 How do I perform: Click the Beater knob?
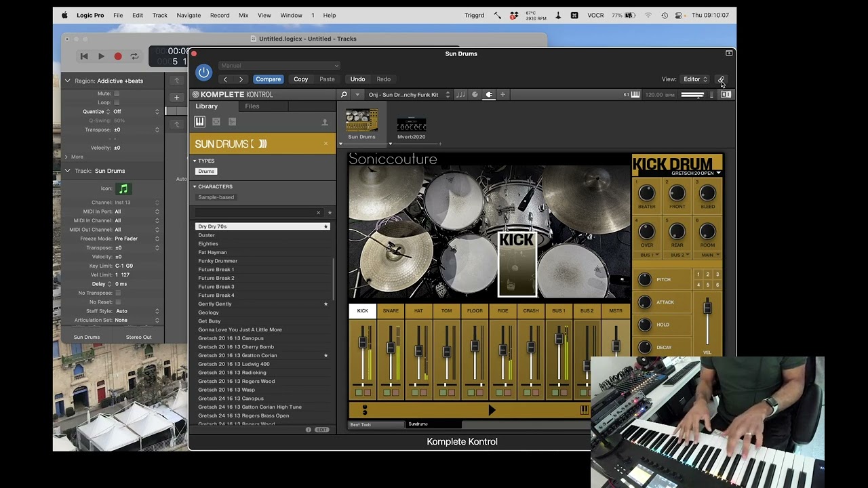[x=646, y=193]
